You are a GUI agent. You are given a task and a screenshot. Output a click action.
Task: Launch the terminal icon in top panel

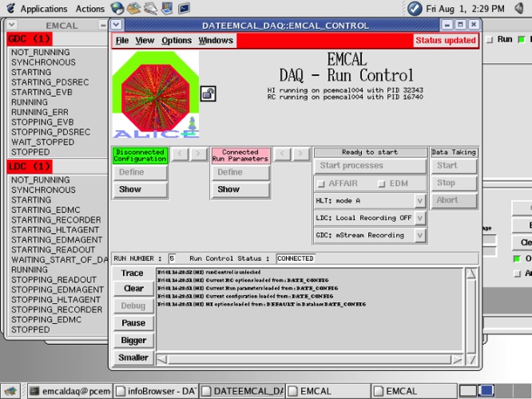(184, 8)
